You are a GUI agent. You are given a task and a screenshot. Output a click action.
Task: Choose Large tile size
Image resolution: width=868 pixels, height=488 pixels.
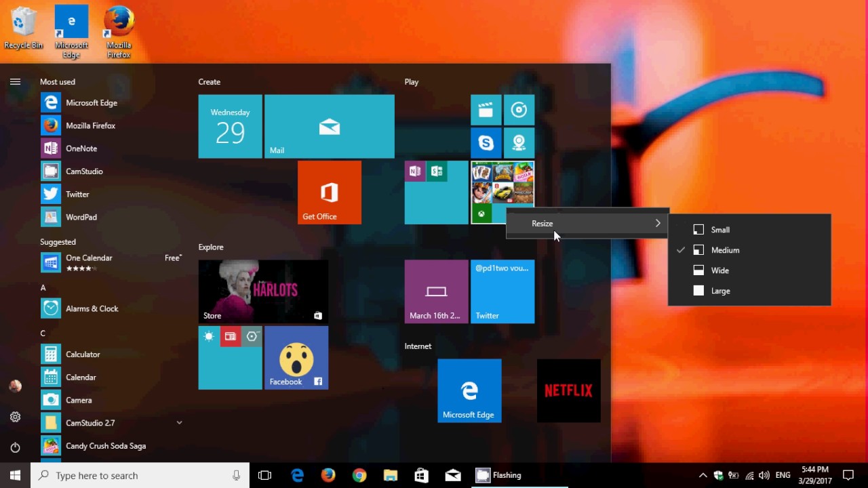coord(749,291)
